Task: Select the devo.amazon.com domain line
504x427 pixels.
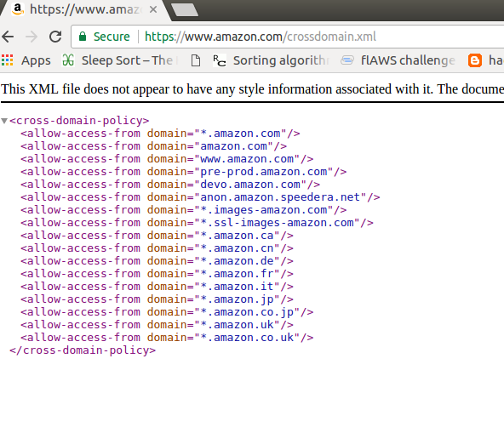Action: (170, 185)
